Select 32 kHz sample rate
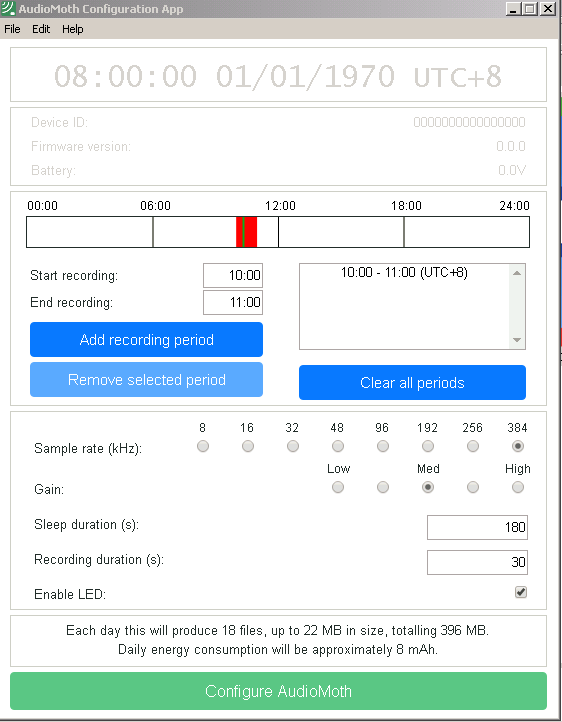Viewport: 562px width, 722px height. [x=293, y=446]
